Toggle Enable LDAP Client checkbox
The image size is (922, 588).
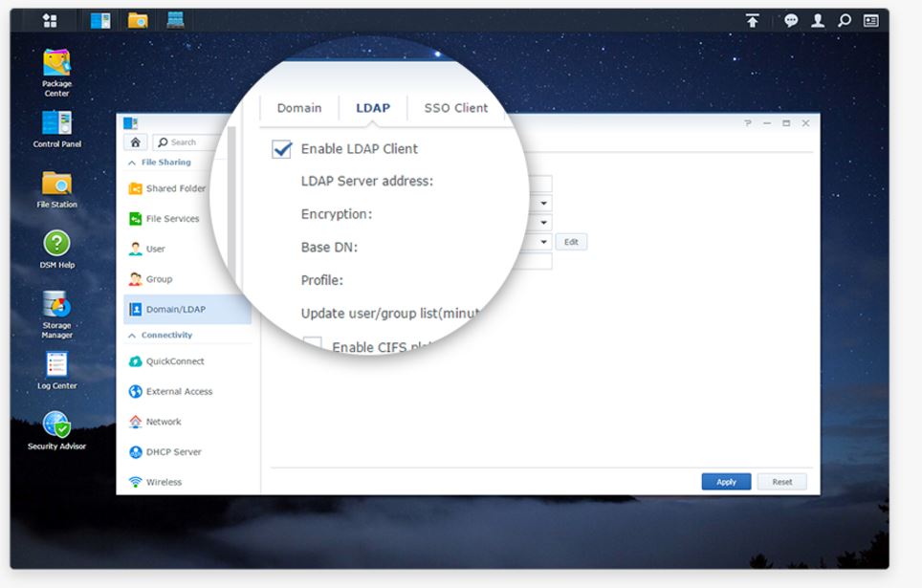click(x=281, y=149)
